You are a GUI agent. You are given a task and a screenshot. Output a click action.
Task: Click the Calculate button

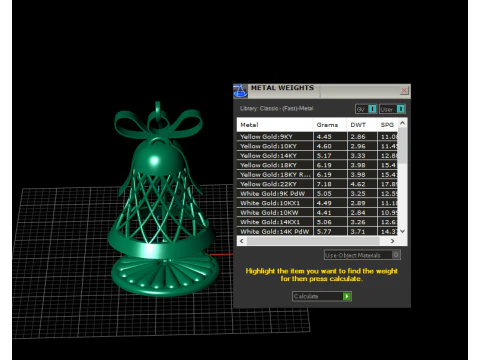click(x=322, y=296)
